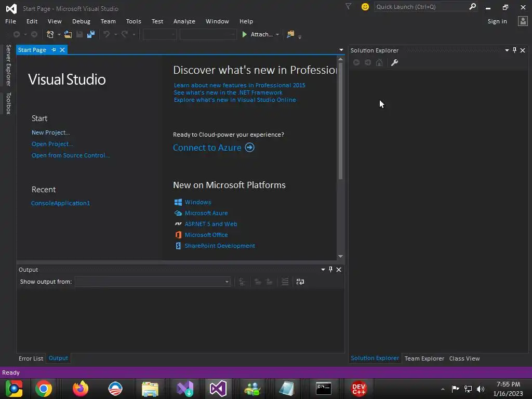
Task: Click the Redo toolbar icon
Action: pos(125,34)
